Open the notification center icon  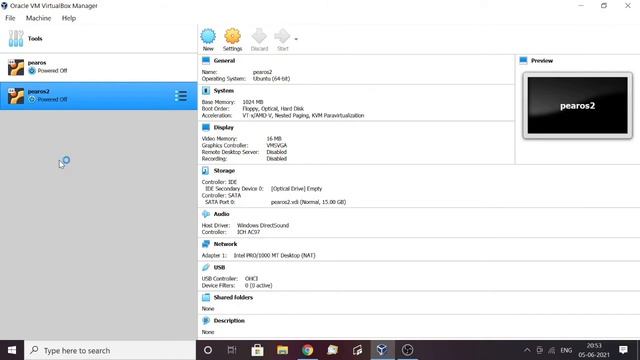[x=623, y=350]
